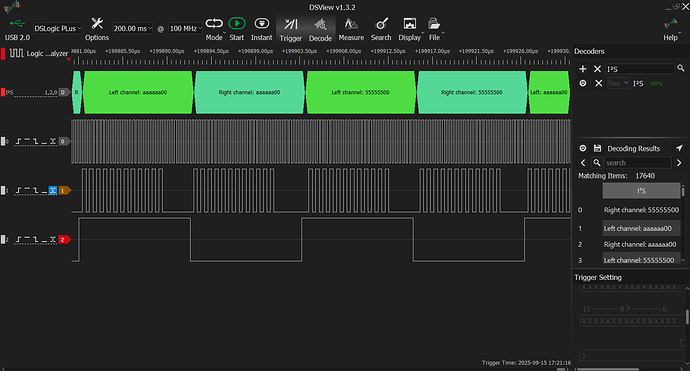Toggle active both-edge trigger on channel 1
The image size is (690, 371).
point(53,191)
